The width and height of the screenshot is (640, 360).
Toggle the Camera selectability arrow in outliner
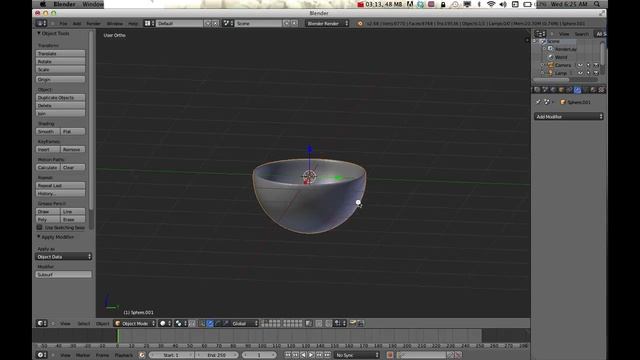tap(588, 65)
